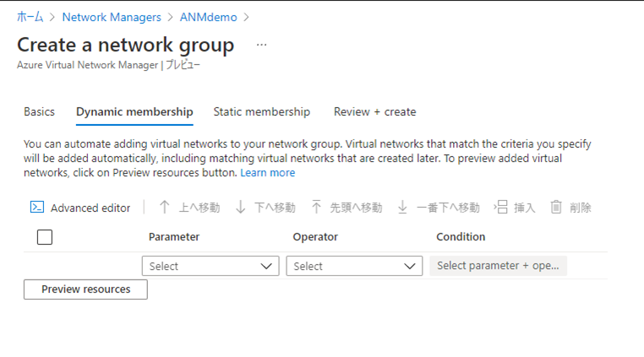Click the move down arrow icon
The image size is (644, 357).
pyautogui.click(x=241, y=208)
